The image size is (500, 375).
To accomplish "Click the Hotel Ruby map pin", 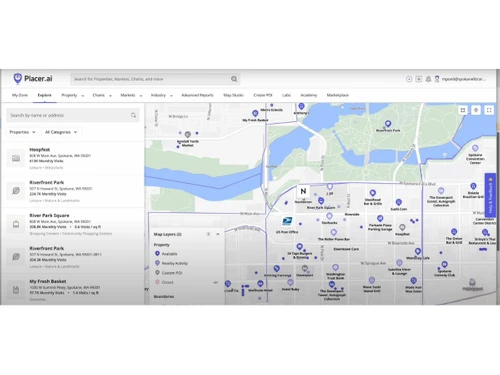I will click(290, 283).
